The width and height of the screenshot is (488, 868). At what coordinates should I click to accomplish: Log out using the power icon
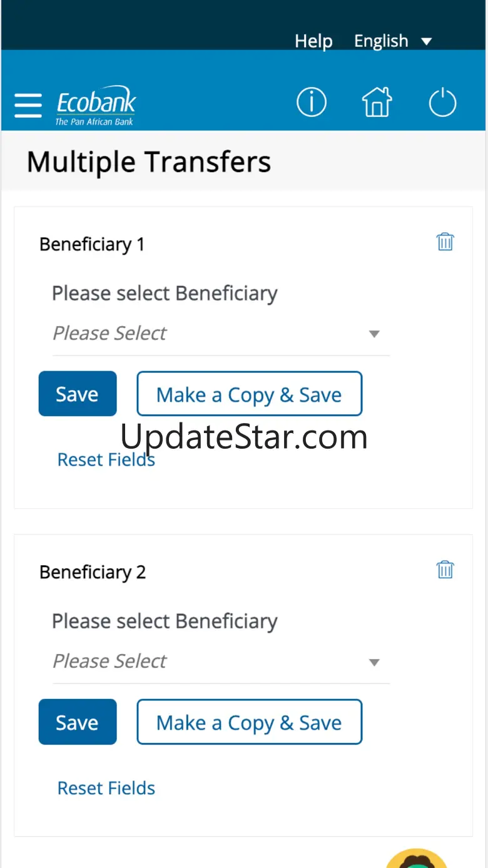[x=442, y=102]
